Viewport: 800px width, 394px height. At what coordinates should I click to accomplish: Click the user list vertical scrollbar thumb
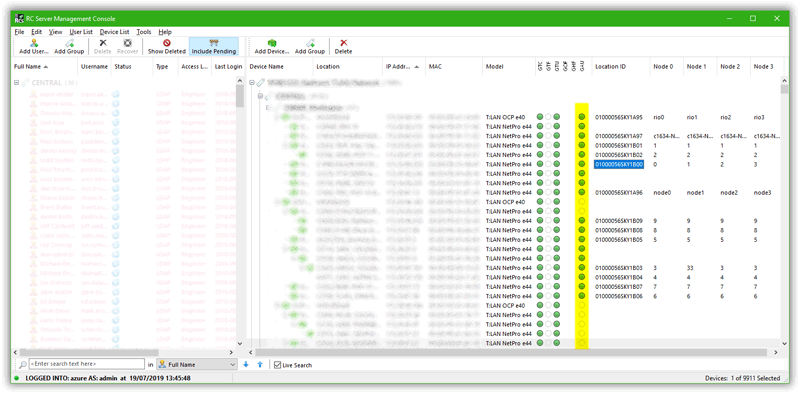pyautogui.click(x=239, y=96)
